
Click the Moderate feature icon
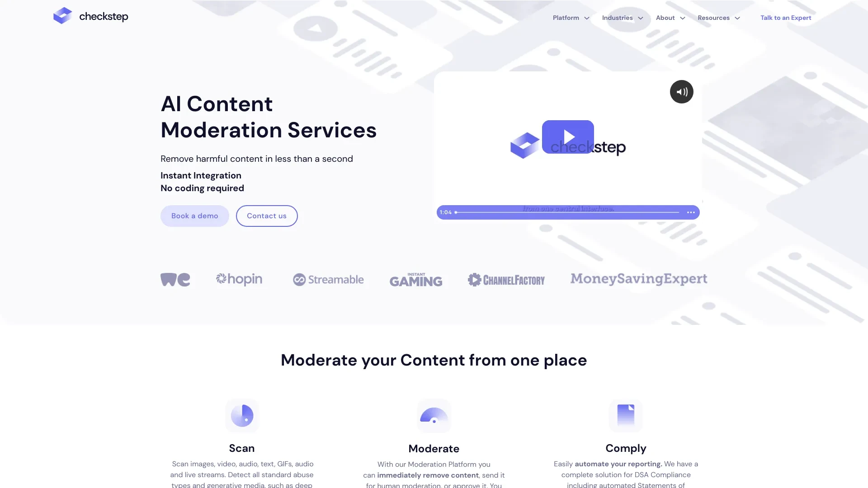coord(434,415)
